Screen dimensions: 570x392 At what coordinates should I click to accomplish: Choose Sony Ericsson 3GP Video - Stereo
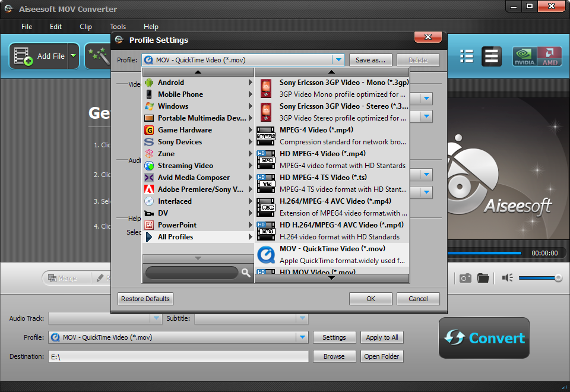pyautogui.click(x=332, y=112)
